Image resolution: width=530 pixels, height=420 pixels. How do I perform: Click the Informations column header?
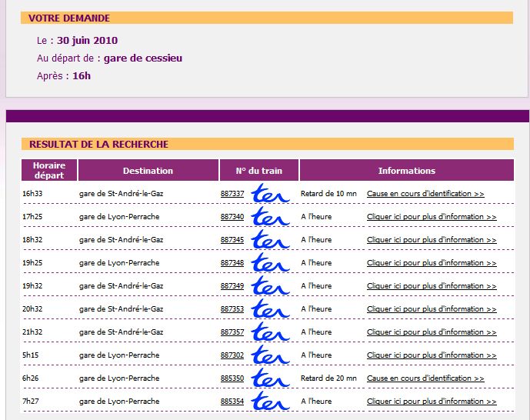406,171
